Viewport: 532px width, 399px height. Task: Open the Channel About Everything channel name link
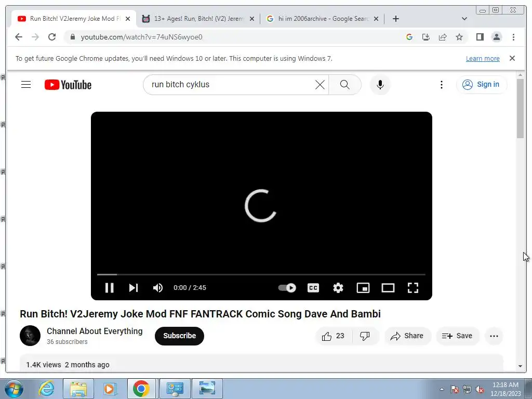[x=95, y=331]
